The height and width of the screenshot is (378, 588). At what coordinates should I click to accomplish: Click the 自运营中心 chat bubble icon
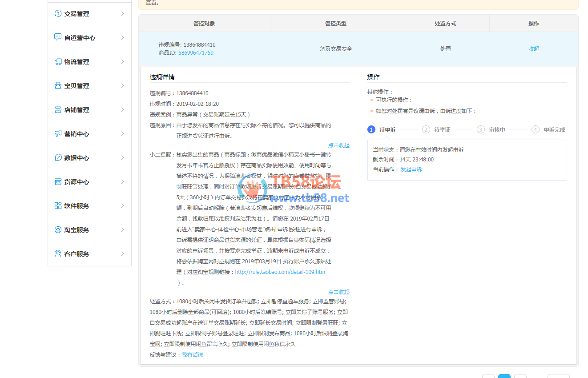58,37
